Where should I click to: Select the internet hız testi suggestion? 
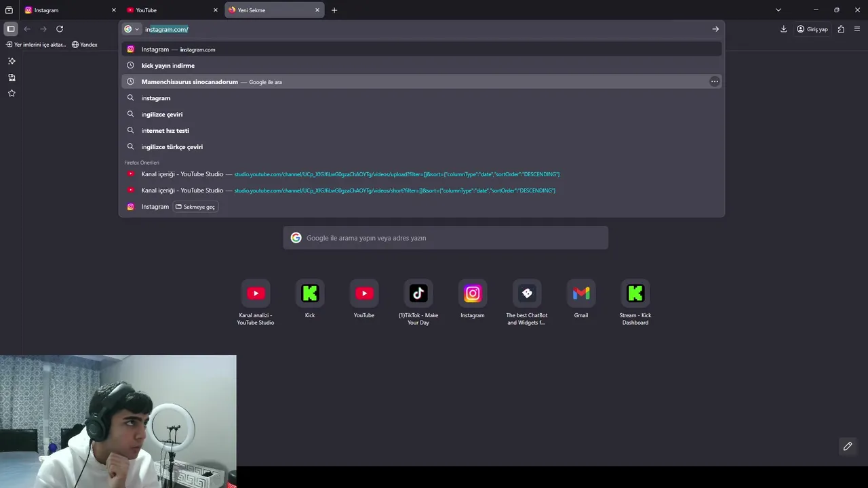pos(421,131)
